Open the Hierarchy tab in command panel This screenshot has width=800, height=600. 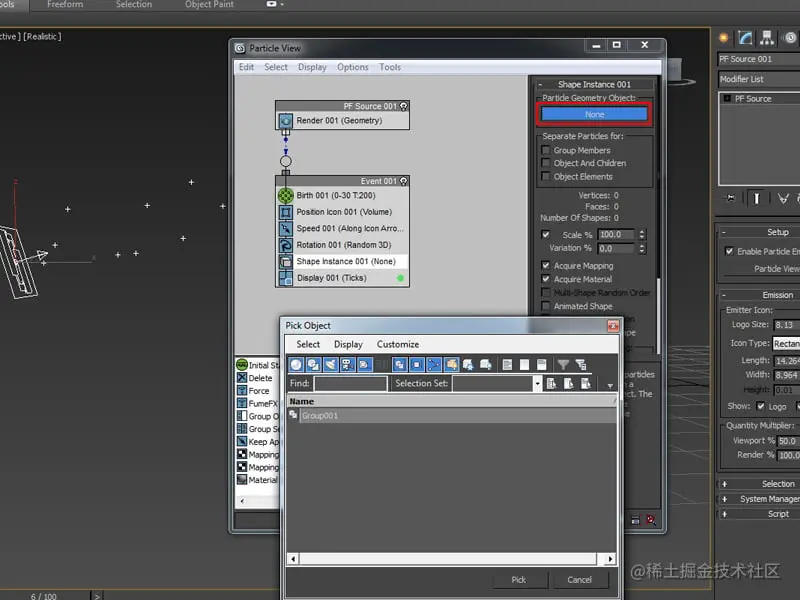point(767,37)
